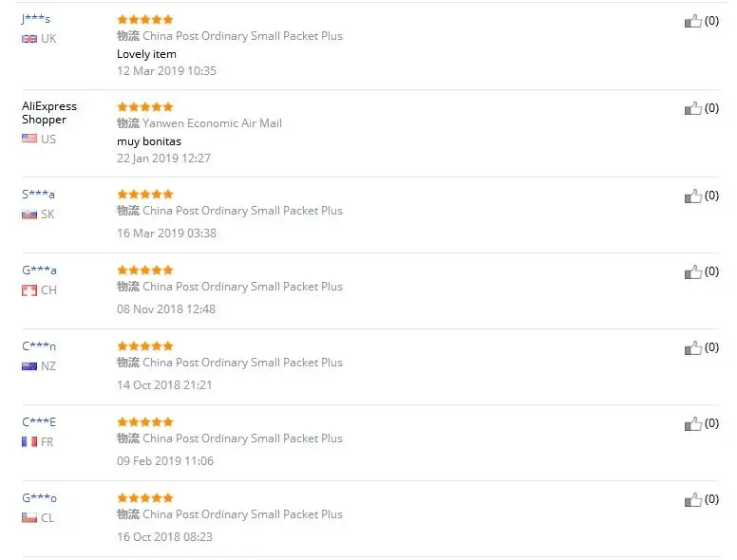Click the UK flag icon
The height and width of the screenshot is (560, 737).
29,39
